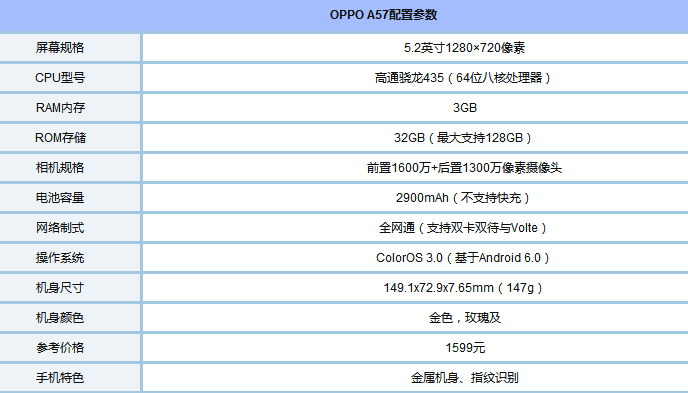Select the 屏幕规格 row label
The height and width of the screenshot is (393, 688).
point(60,47)
